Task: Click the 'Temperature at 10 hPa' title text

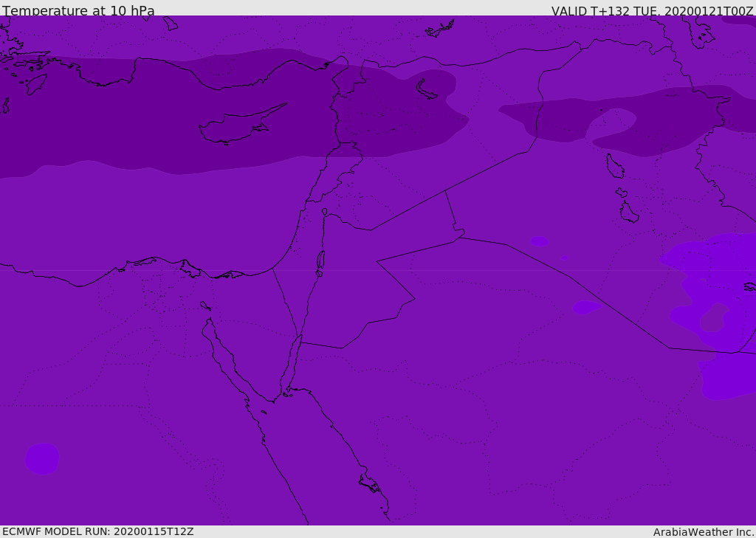Action: coord(78,10)
